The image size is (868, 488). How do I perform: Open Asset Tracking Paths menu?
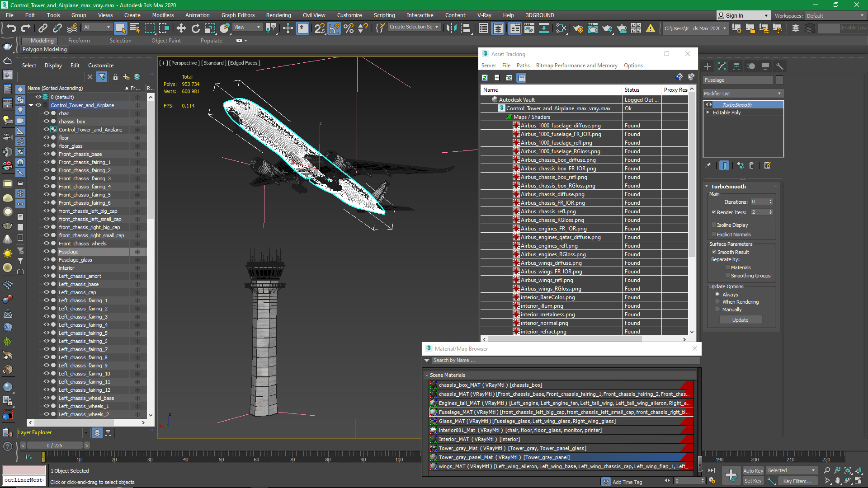click(523, 66)
